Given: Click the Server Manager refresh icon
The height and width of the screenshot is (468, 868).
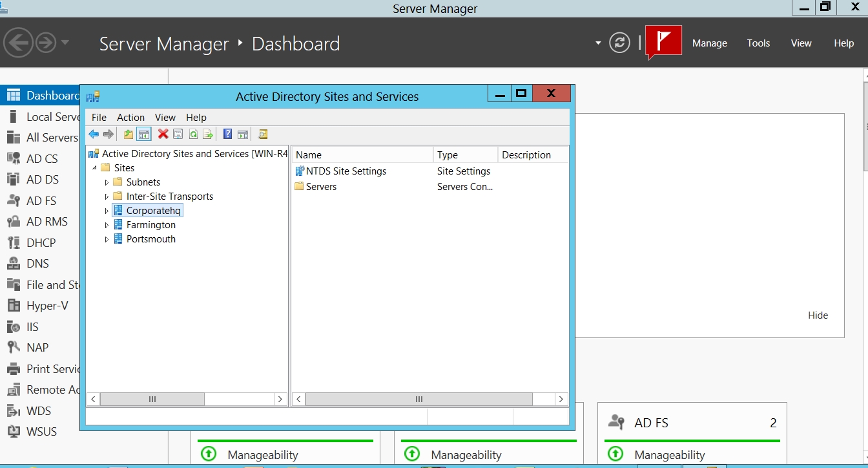Looking at the screenshot, I should click(619, 43).
